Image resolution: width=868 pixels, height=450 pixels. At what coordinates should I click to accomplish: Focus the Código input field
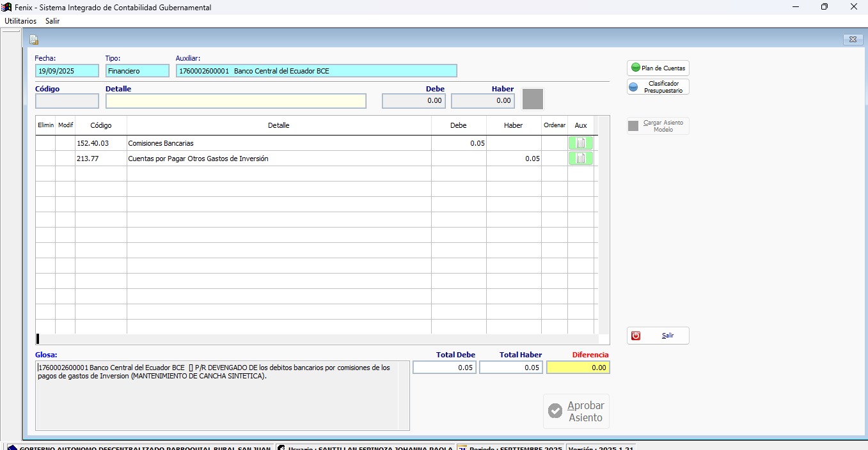click(x=67, y=101)
